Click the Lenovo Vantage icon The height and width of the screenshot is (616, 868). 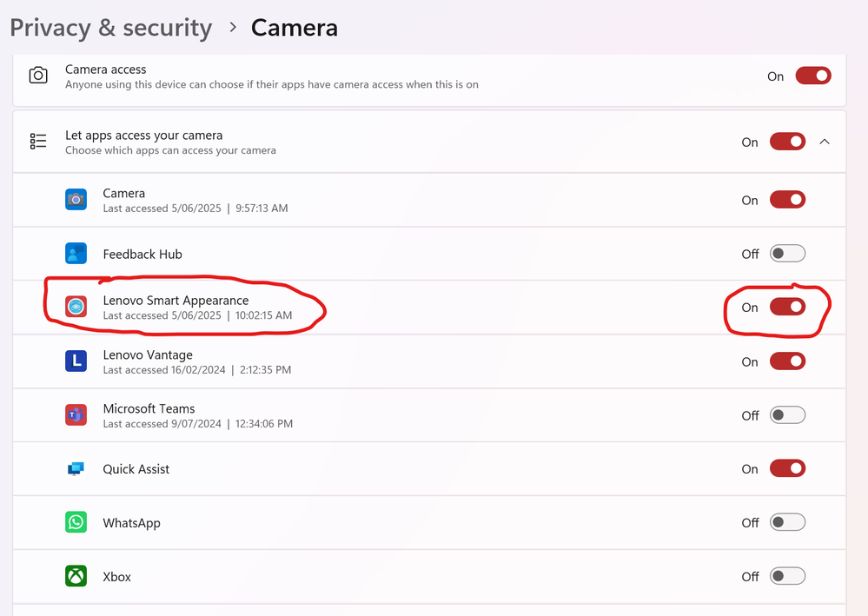tap(76, 361)
